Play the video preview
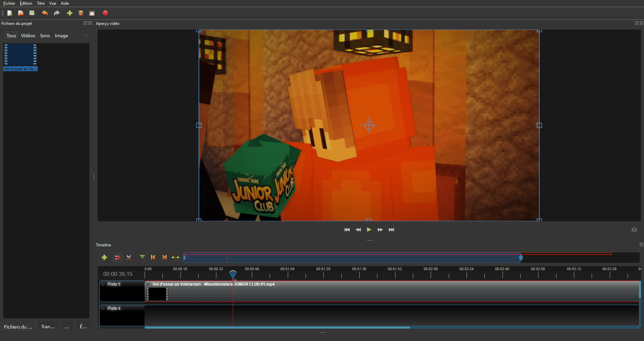This screenshot has width=644, height=341. click(369, 230)
